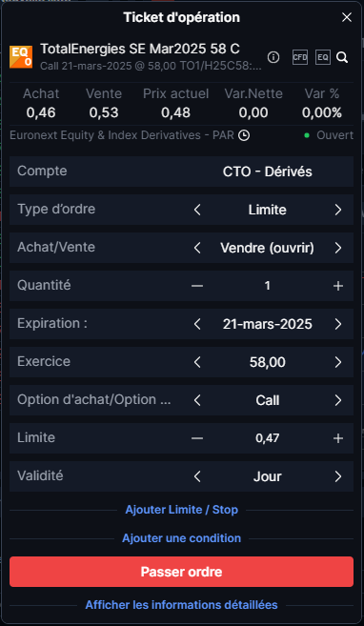
Task: Increase quantity with the plus icon
Action: (338, 286)
